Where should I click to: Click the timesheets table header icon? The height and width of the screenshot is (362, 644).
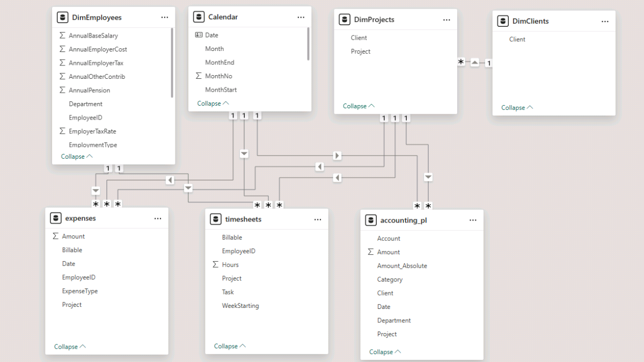click(216, 219)
